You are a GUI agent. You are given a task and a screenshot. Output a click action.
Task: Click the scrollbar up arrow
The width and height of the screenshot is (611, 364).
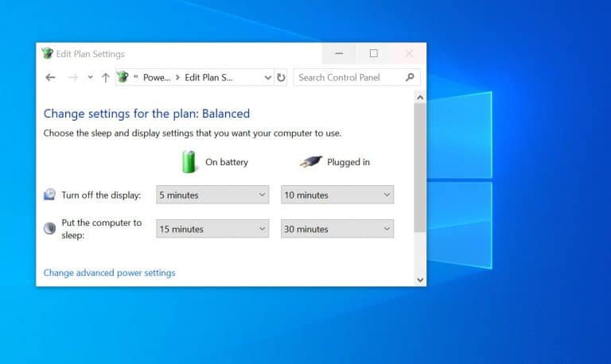420,97
